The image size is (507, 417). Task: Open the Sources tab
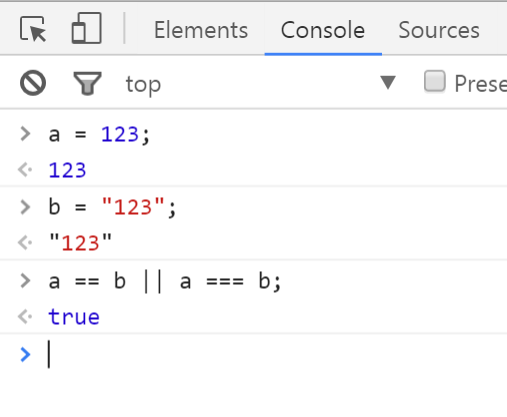coord(439,30)
